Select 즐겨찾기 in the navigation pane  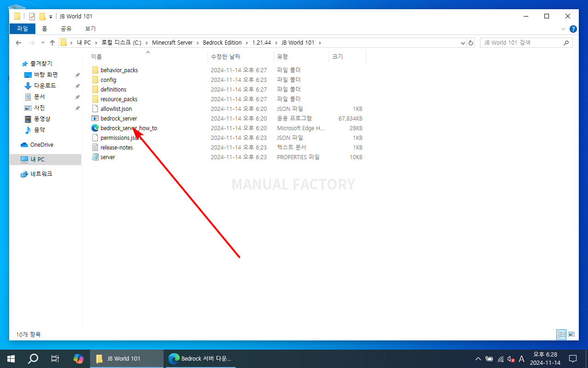41,63
